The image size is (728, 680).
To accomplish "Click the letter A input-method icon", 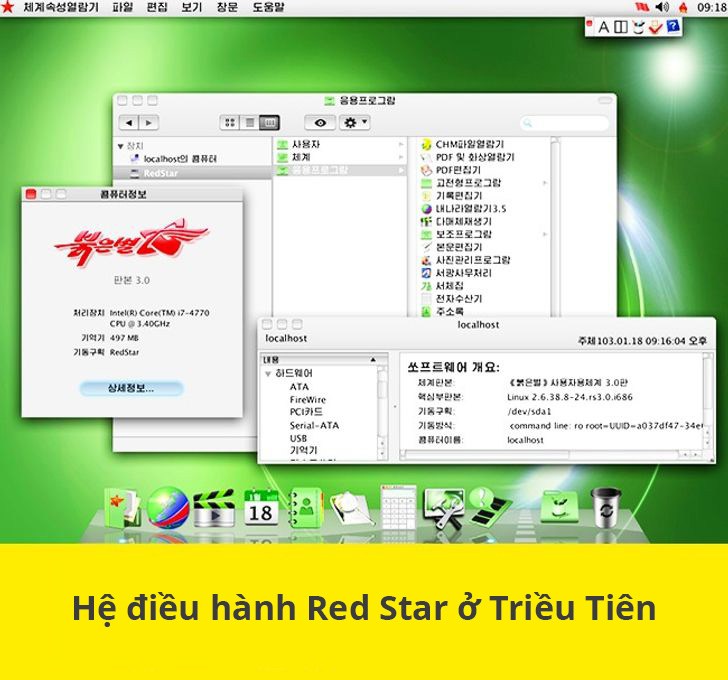I will 603,27.
